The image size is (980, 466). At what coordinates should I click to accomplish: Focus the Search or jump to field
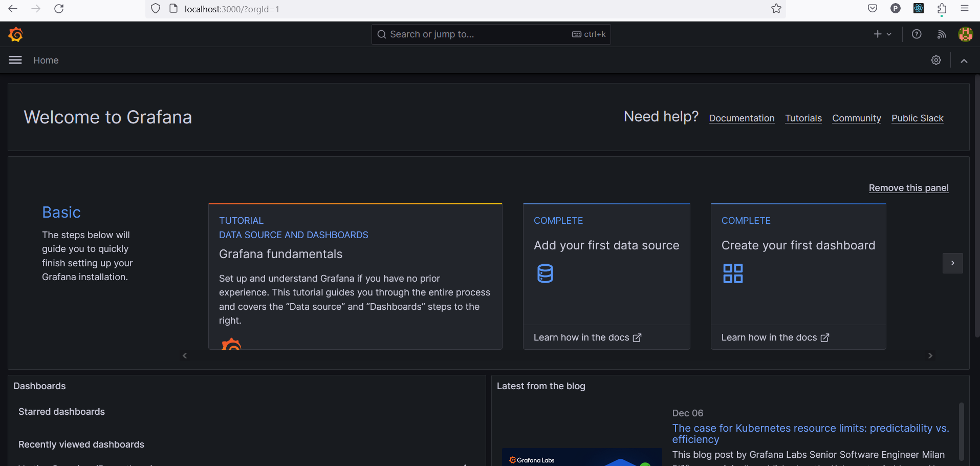click(491, 34)
